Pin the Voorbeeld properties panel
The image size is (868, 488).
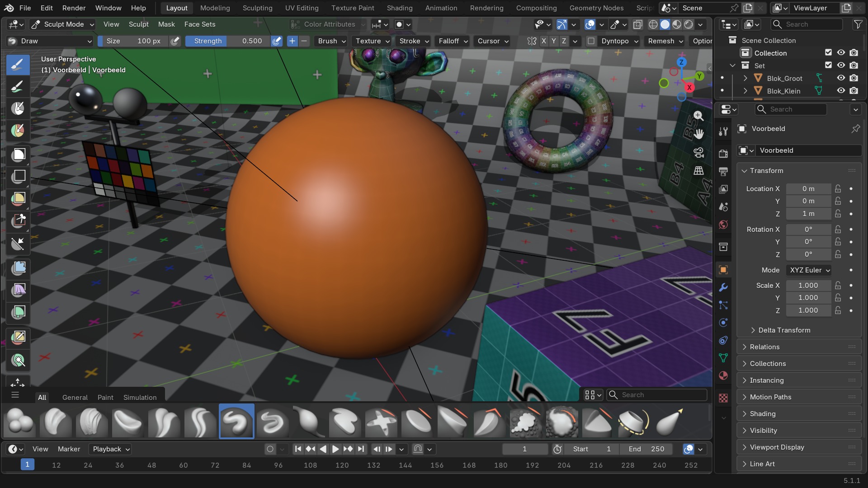pos(855,129)
